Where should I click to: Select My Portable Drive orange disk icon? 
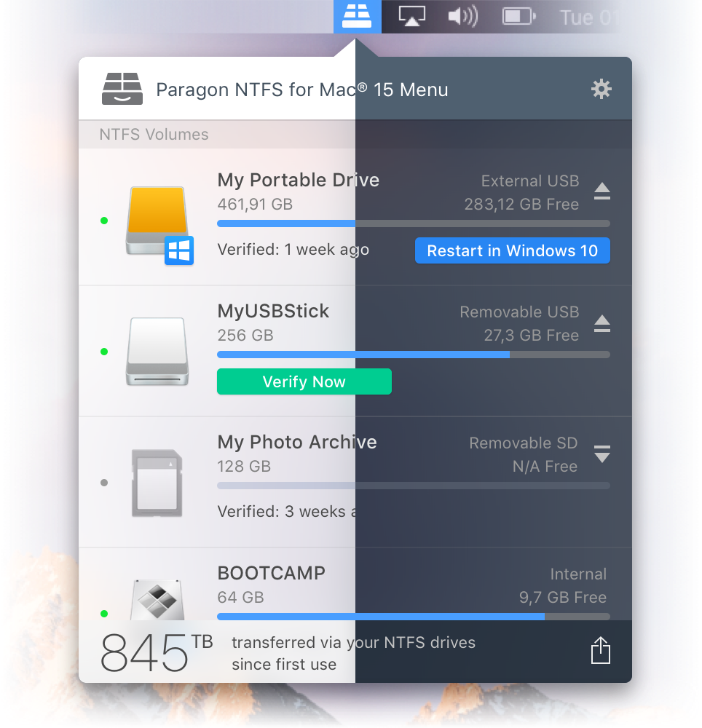click(x=159, y=226)
